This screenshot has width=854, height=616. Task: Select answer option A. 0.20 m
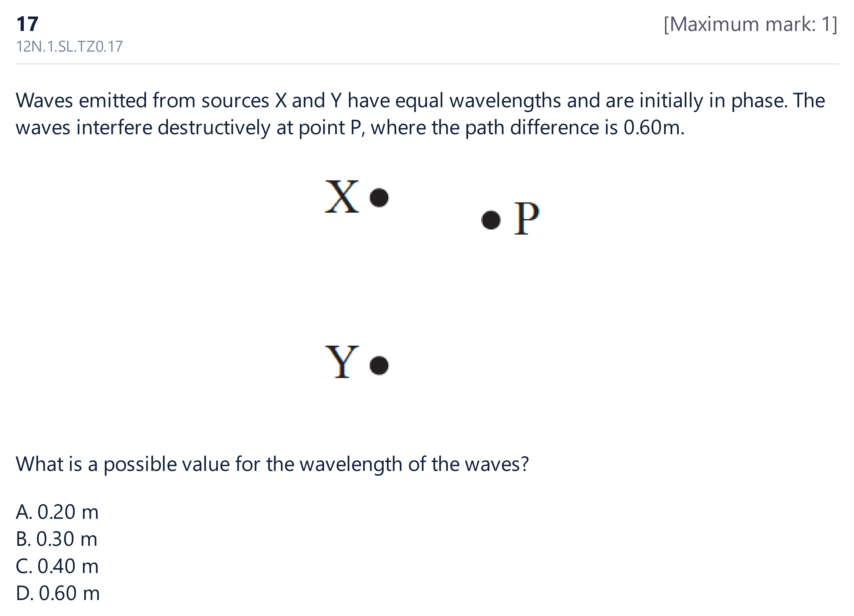click(57, 512)
